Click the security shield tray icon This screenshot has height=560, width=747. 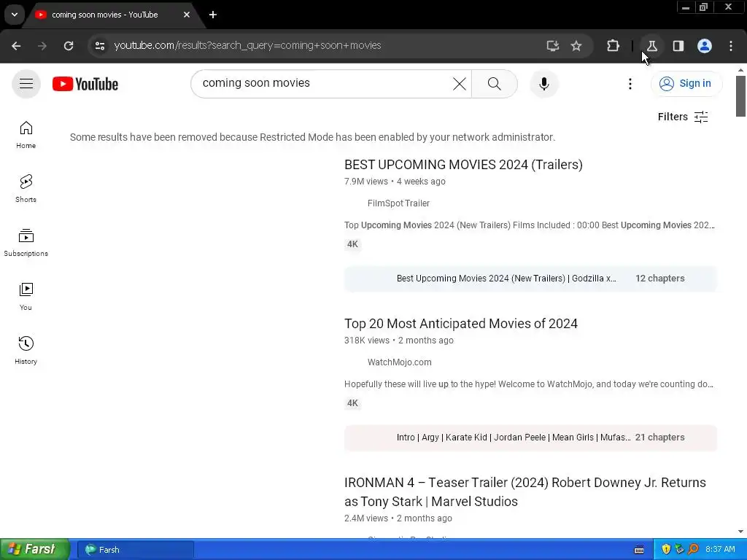tap(666, 550)
